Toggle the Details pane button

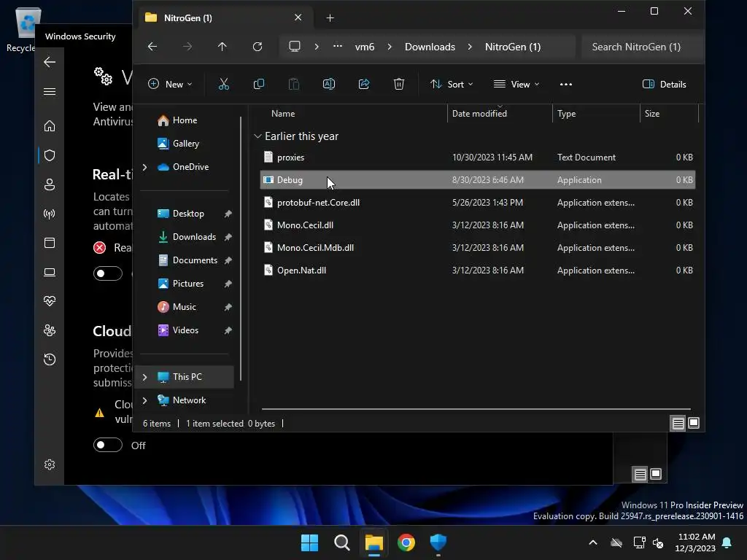click(664, 85)
